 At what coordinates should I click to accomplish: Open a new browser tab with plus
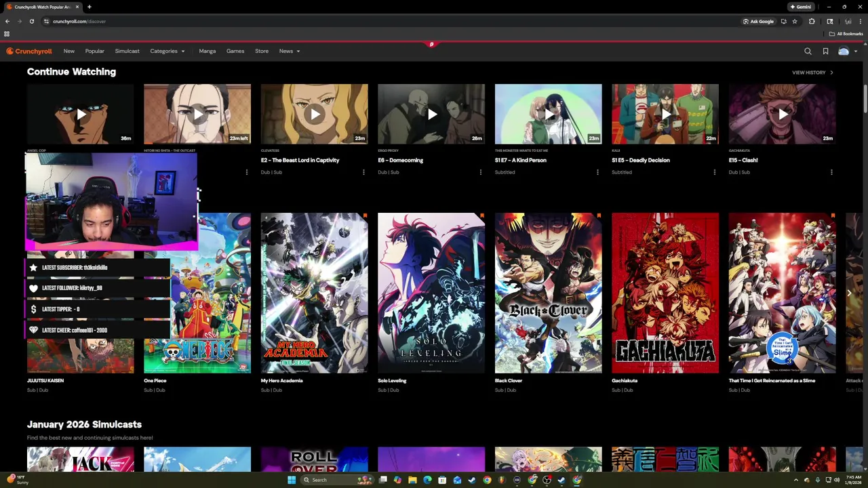pos(89,7)
